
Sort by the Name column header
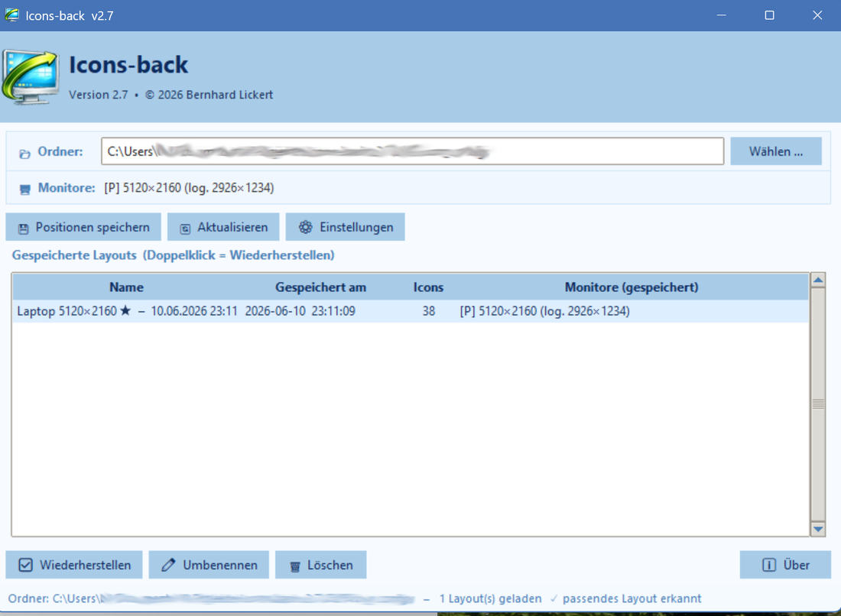click(126, 287)
